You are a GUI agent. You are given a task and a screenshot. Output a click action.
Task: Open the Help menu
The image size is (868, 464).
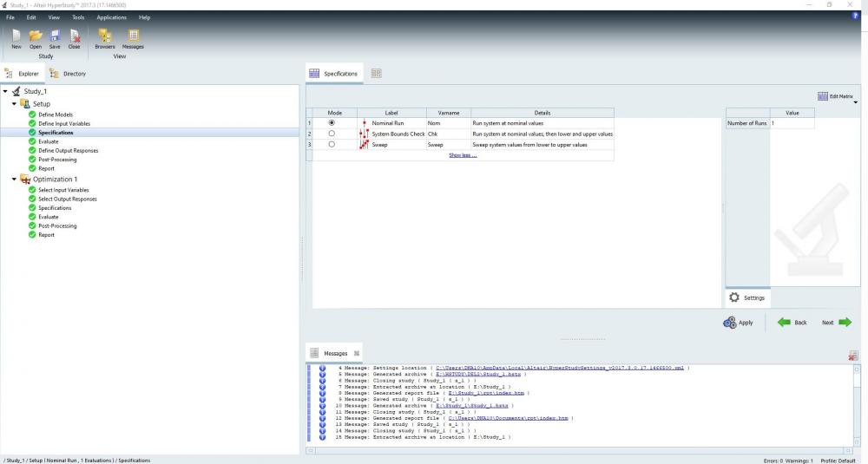point(144,17)
